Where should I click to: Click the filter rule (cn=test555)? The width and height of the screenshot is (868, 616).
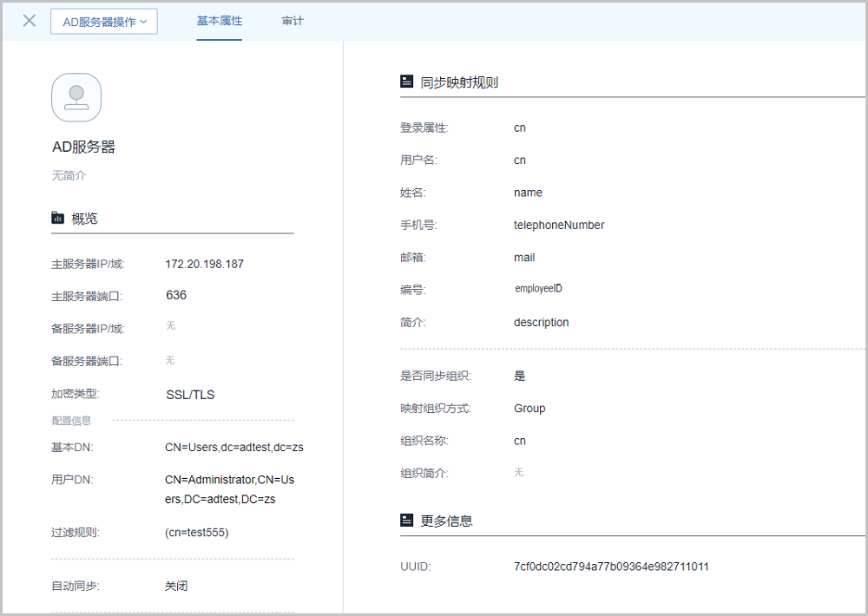pos(196,533)
